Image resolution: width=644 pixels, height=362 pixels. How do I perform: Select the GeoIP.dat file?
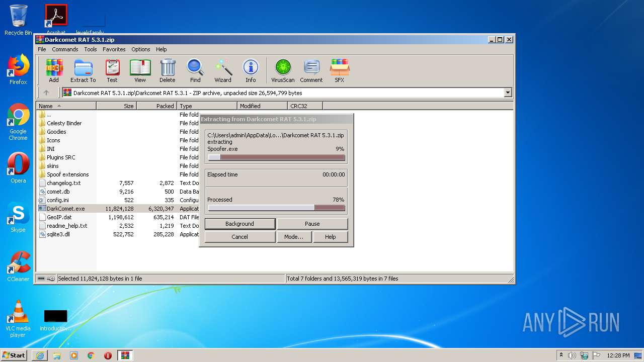[x=59, y=217]
